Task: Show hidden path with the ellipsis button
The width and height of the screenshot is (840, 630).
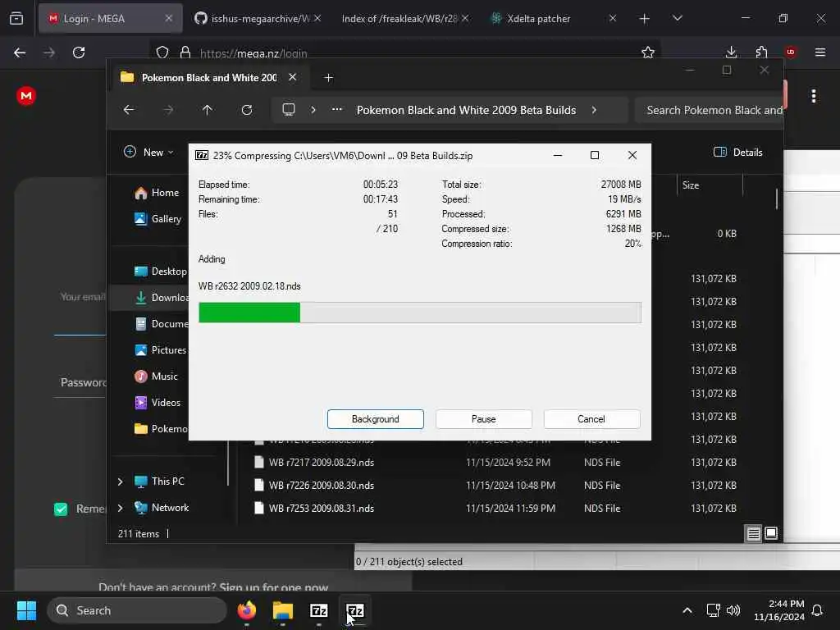Action: (336, 109)
